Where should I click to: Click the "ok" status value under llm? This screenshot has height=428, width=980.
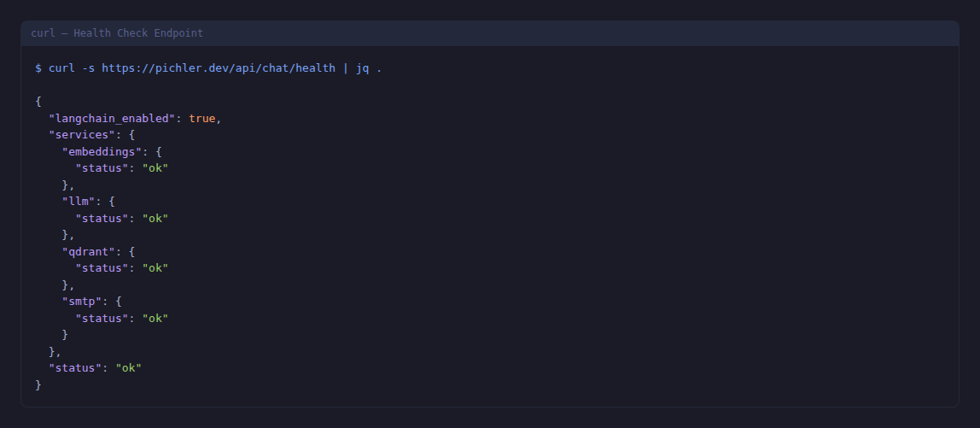(x=155, y=218)
